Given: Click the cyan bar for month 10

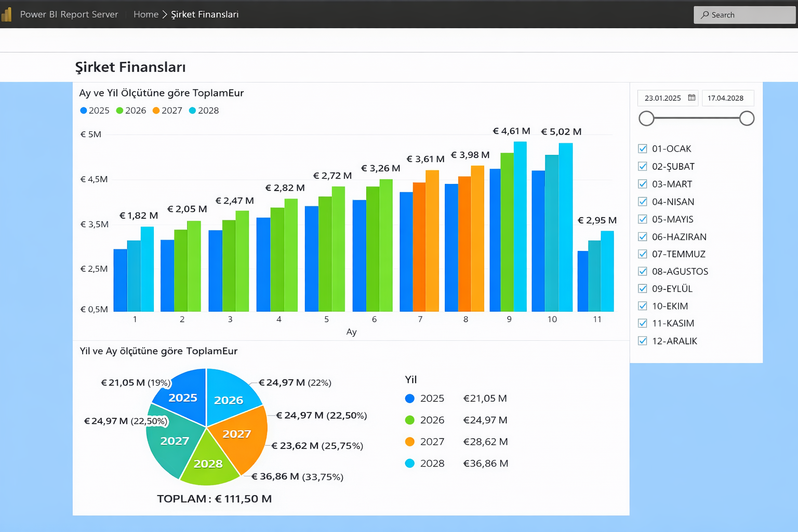Looking at the screenshot, I should tap(566, 228).
